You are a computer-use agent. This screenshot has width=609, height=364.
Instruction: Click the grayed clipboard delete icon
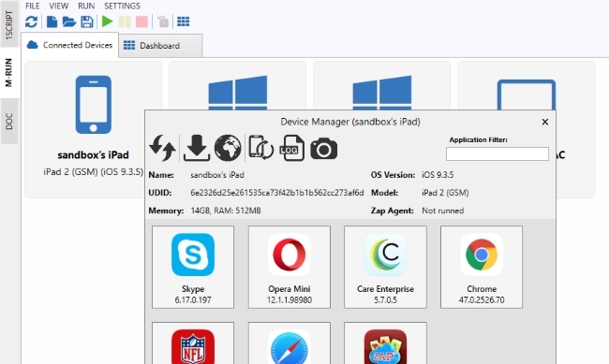[x=163, y=22]
